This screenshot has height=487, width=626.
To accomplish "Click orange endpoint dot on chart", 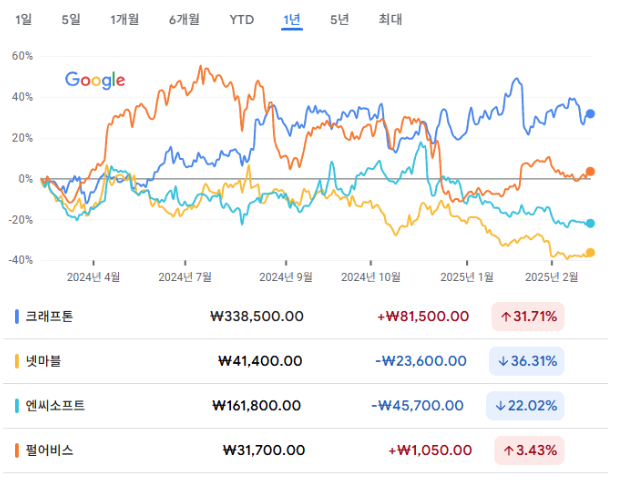I will pyautogui.click(x=590, y=172).
